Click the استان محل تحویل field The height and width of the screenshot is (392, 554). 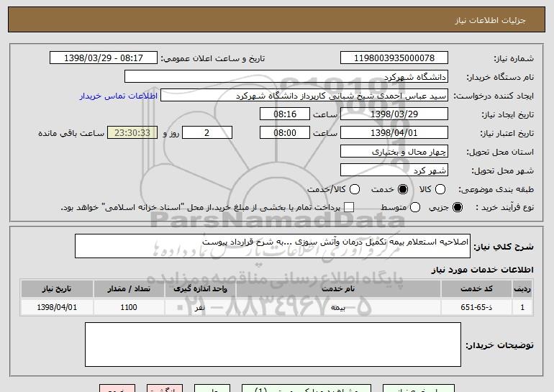coord(394,152)
